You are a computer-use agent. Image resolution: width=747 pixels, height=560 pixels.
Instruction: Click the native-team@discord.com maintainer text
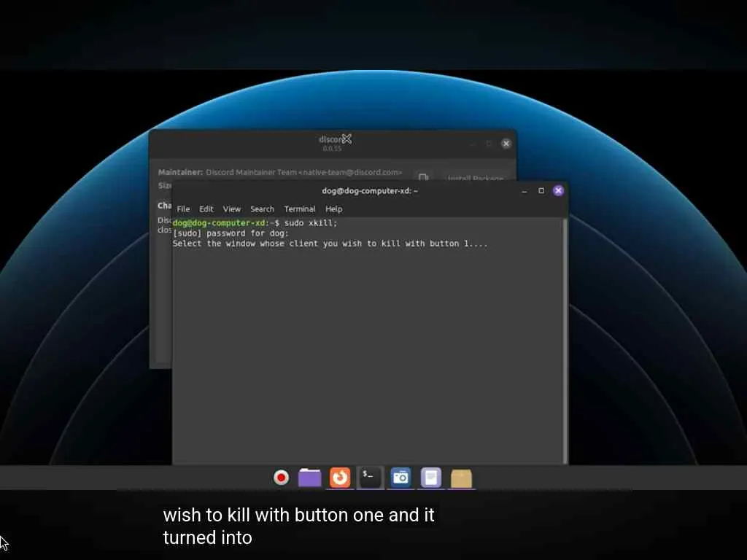pyautogui.click(x=350, y=172)
